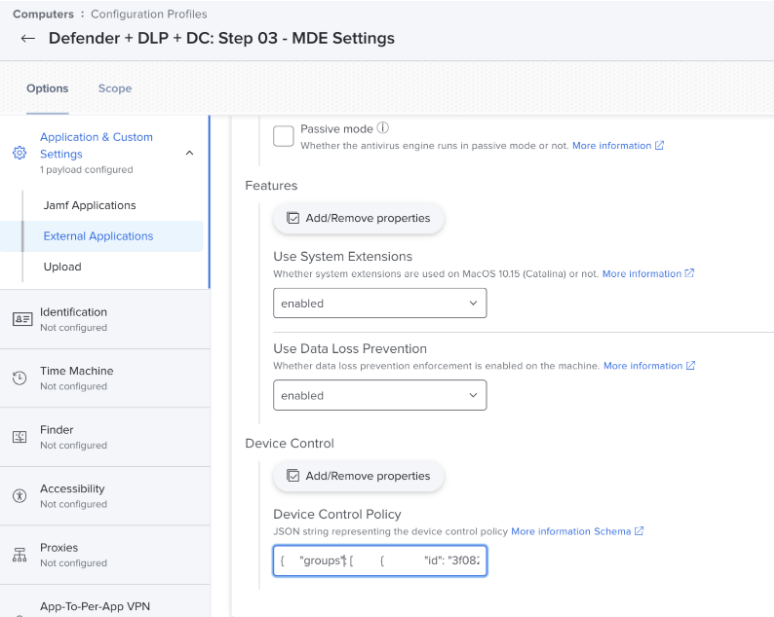
Task: Click the Finder icon in sidebar
Action: (x=20, y=437)
